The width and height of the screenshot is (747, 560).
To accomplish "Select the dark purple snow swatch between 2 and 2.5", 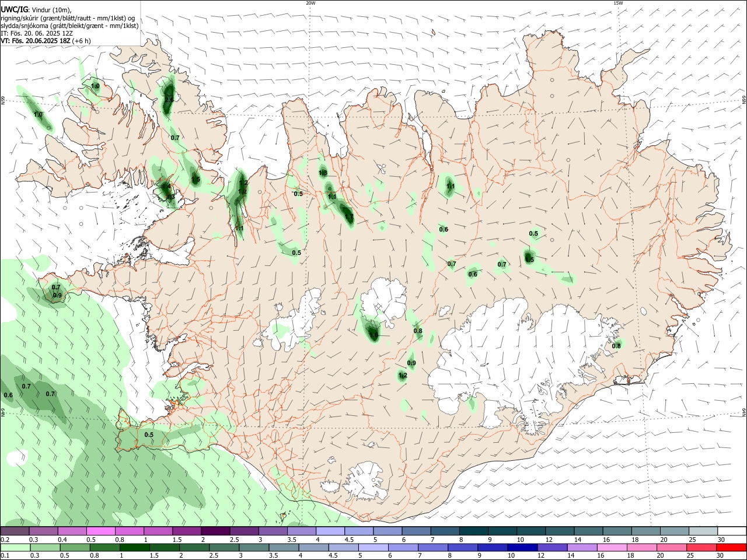I will 216,531.
